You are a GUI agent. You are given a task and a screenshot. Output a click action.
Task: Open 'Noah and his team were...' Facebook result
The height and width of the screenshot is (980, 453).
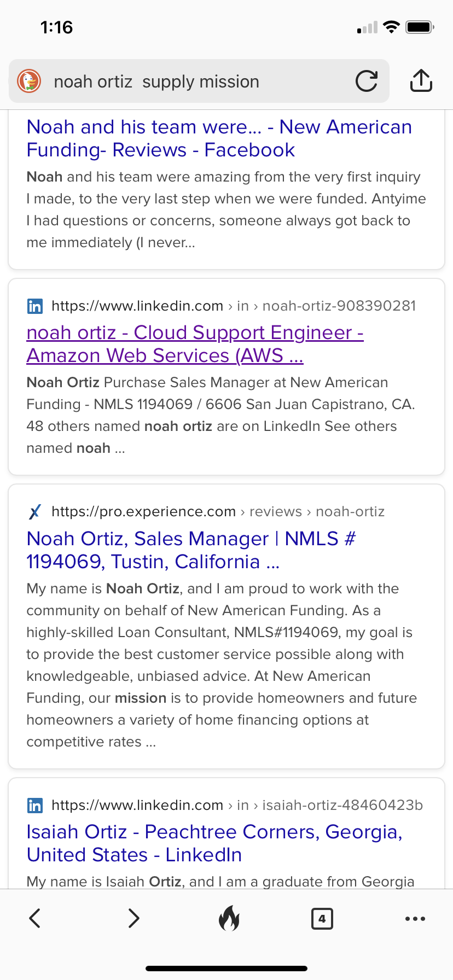[219, 138]
